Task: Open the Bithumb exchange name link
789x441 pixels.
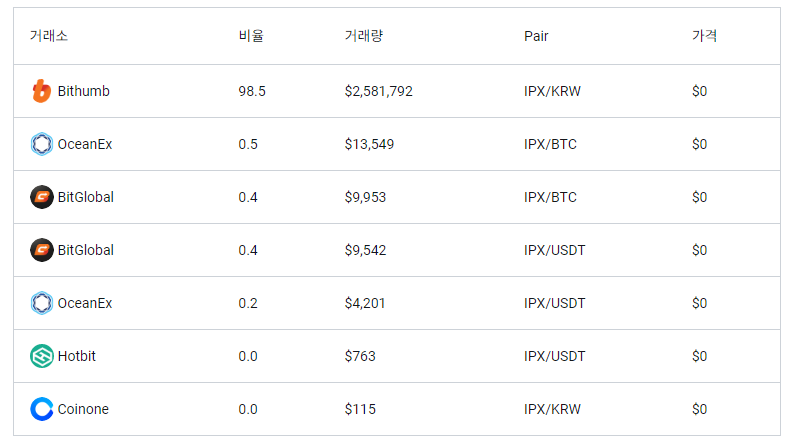Action: pos(84,91)
